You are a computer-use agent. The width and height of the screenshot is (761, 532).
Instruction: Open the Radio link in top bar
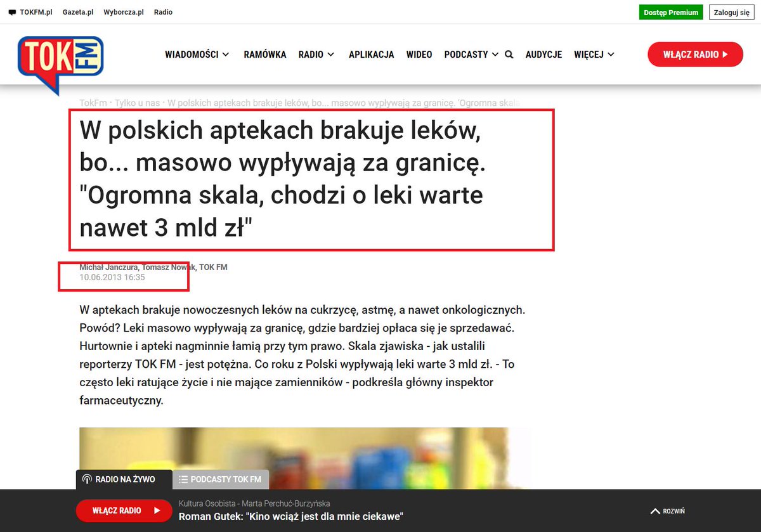163,13
